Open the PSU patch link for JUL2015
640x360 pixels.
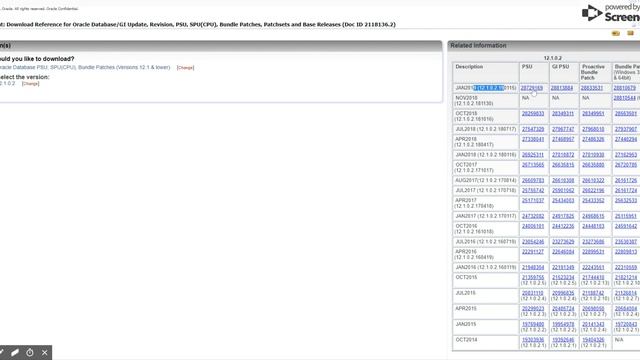point(533,293)
